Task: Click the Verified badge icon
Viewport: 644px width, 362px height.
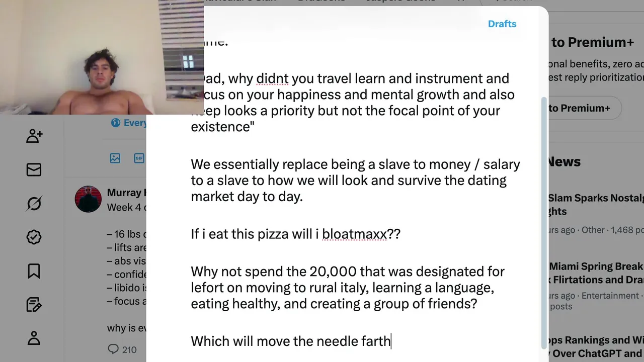Action: point(34,237)
